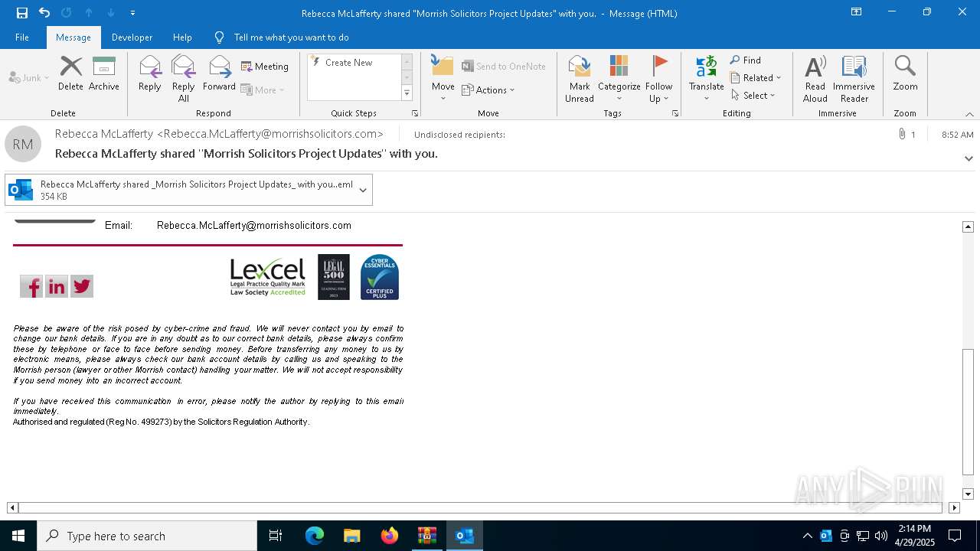Open Immersive Reader
The height and width of the screenshot is (551, 980).
(854, 78)
